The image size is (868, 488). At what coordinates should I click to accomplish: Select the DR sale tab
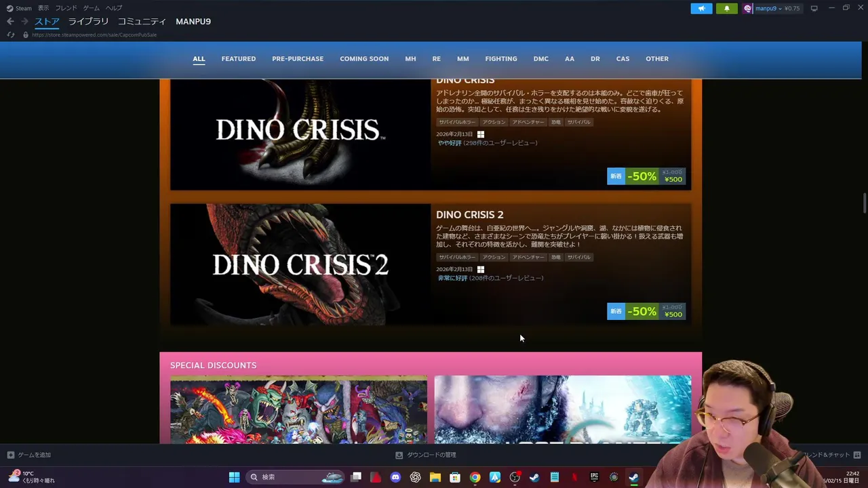[x=595, y=59]
